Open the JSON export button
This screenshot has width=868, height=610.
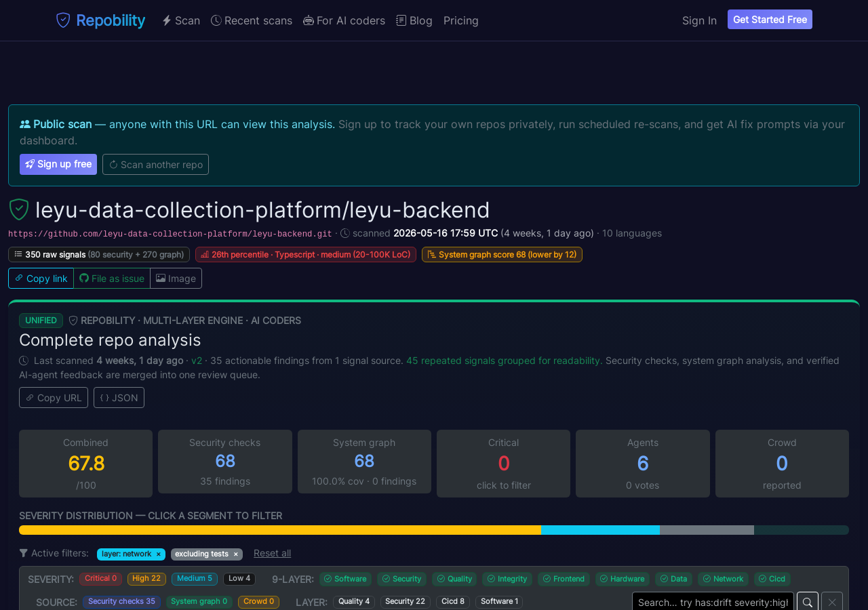pyautogui.click(x=119, y=397)
